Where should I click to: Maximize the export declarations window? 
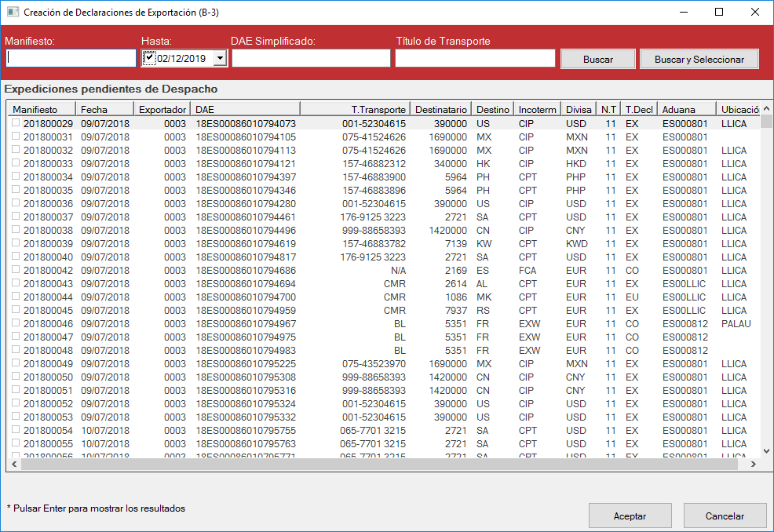pos(719,12)
